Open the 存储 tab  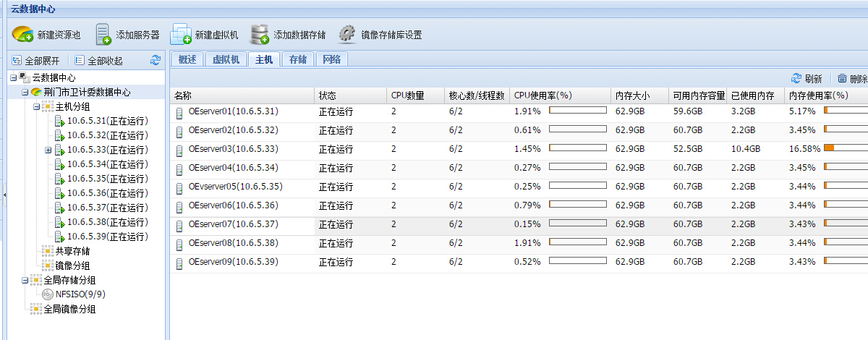click(297, 59)
